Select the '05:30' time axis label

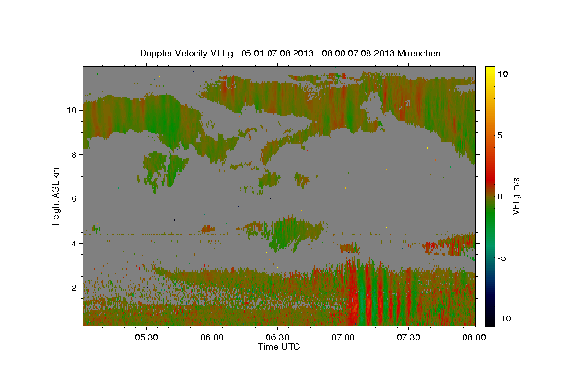pos(147,337)
